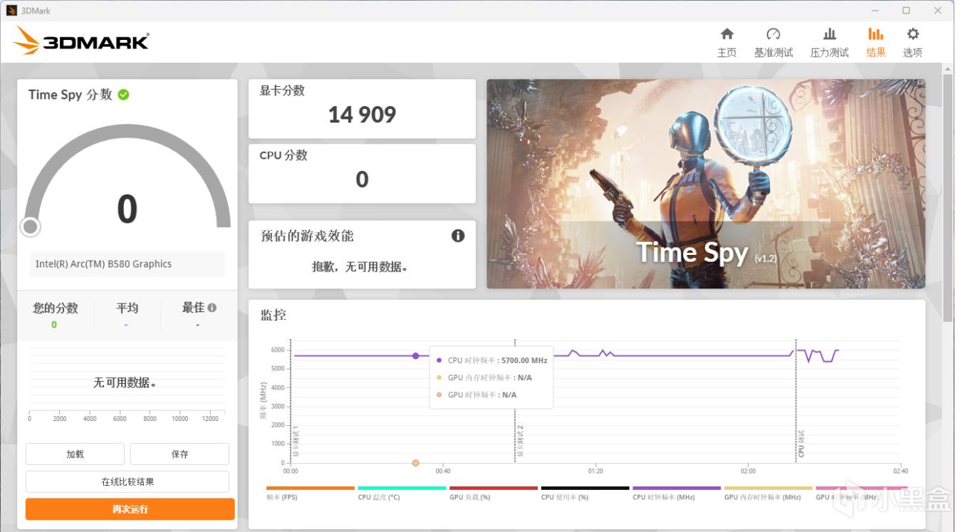Screen dimensions: 980x532
Task: Click the vertical scrollbar thumb
Action: [x=947, y=197]
